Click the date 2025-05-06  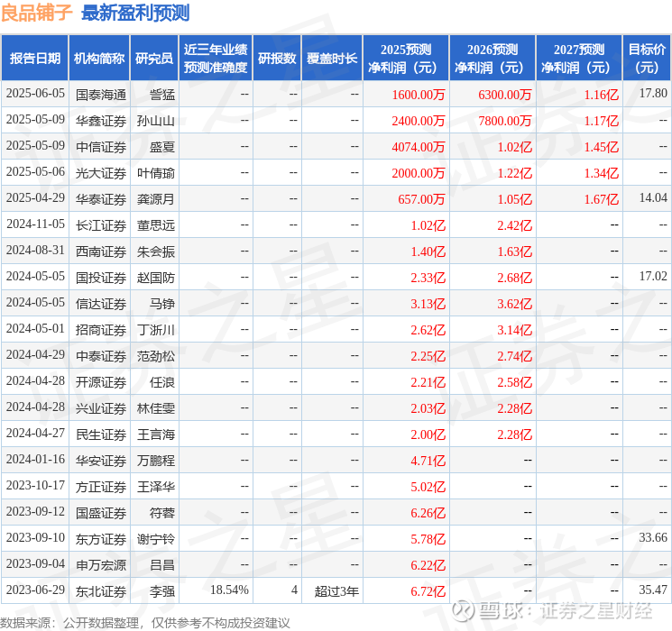point(35,172)
